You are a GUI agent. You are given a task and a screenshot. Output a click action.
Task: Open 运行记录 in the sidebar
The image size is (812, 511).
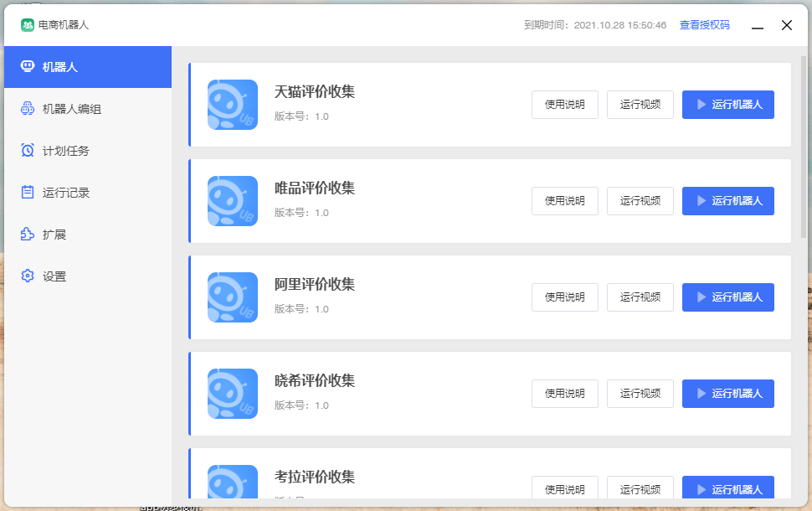[x=88, y=193]
